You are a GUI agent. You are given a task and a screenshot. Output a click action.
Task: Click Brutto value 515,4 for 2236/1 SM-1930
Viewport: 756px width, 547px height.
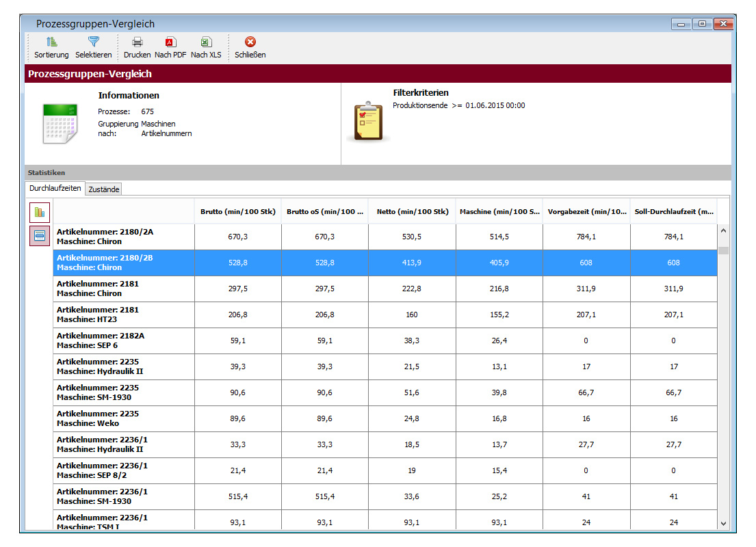237,497
